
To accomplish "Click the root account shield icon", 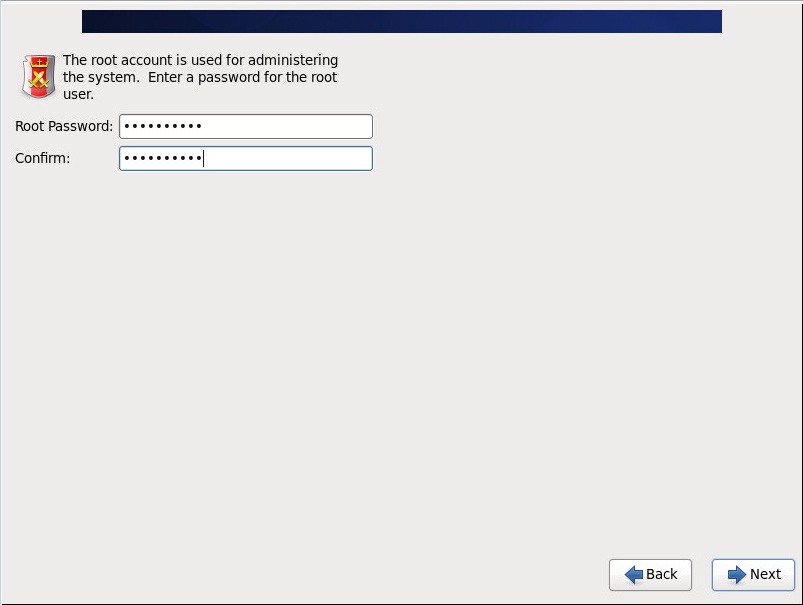I will click(38, 77).
